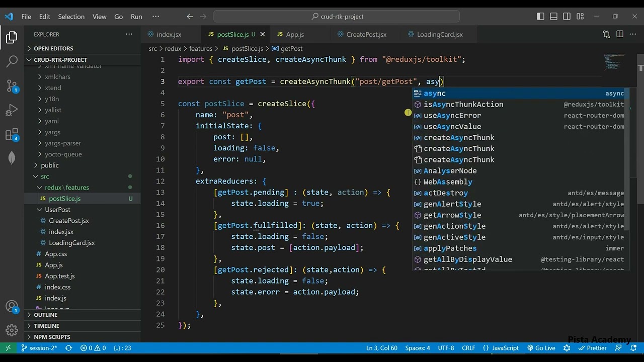Click session-2* branch in status bar
This screenshot has width=644, height=362.
click(39, 348)
